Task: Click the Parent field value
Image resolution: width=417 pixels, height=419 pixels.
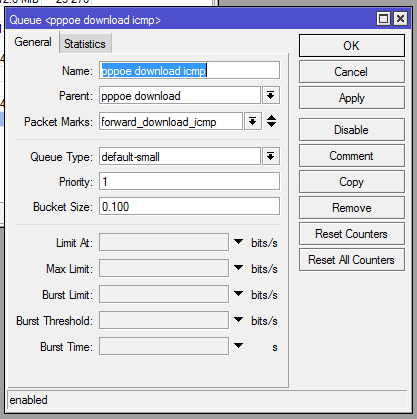Action: click(x=180, y=96)
